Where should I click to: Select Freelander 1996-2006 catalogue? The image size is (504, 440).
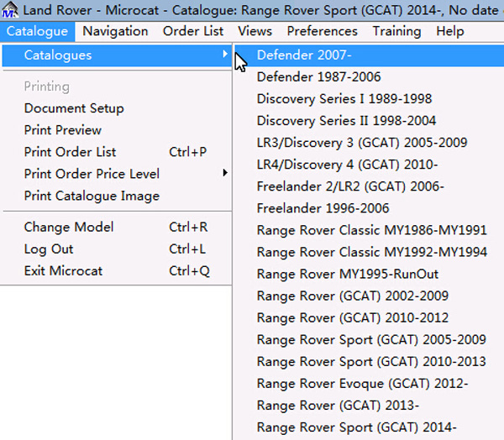[370, 208]
